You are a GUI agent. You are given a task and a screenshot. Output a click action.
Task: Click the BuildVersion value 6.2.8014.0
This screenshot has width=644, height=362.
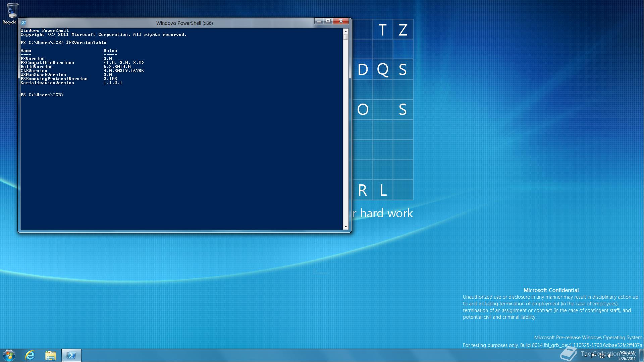[x=117, y=67]
